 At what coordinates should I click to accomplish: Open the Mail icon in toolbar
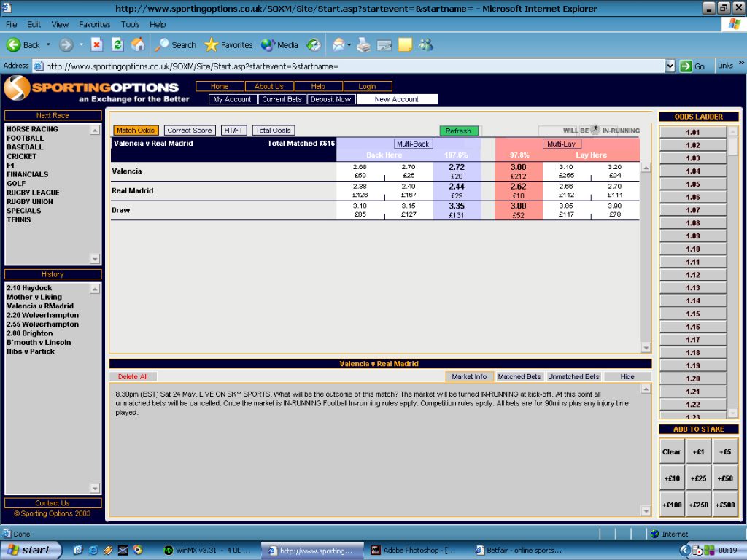pos(338,45)
